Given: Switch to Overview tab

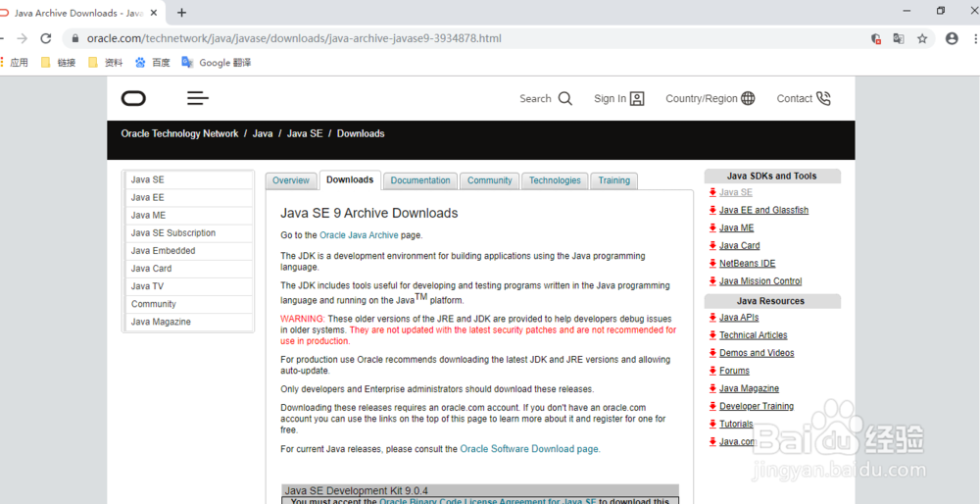Looking at the screenshot, I should pyautogui.click(x=291, y=180).
